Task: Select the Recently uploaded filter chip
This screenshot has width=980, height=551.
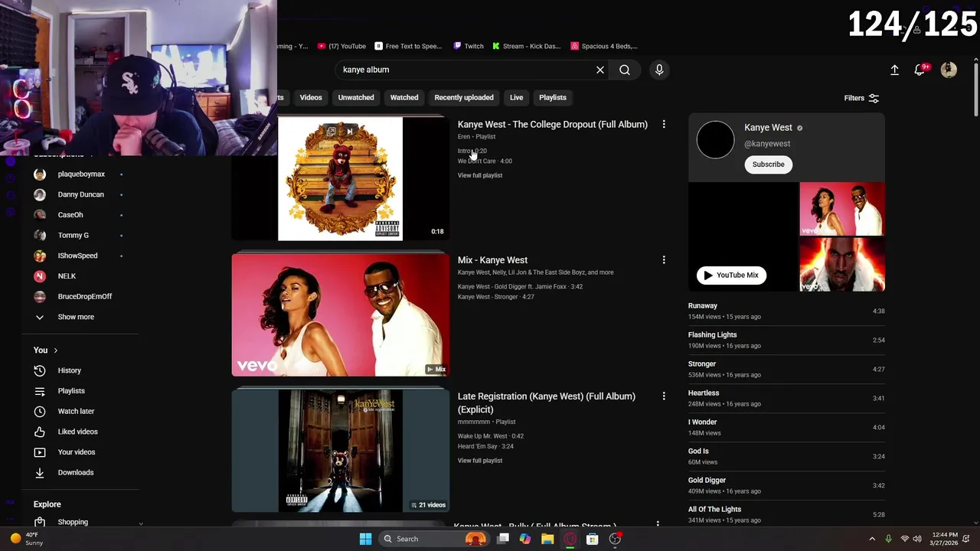Action: pyautogui.click(x=464, y=97)
